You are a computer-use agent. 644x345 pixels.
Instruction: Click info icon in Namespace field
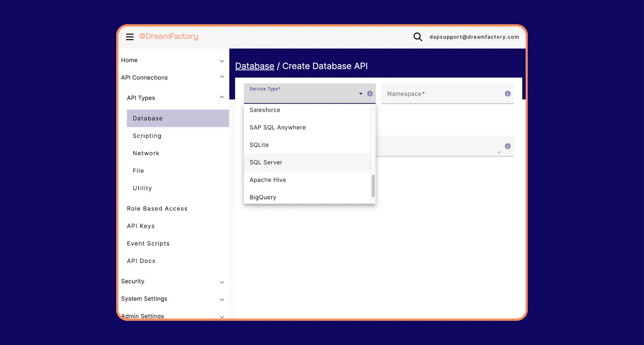point(507,94)
